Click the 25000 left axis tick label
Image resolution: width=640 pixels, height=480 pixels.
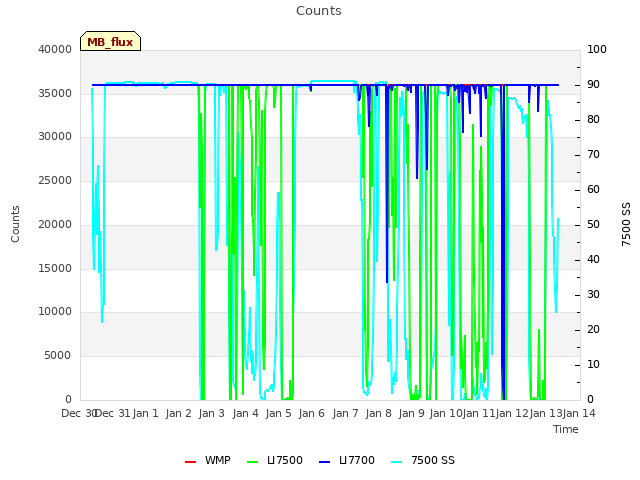pyautogui.click(x=55, y=180)
